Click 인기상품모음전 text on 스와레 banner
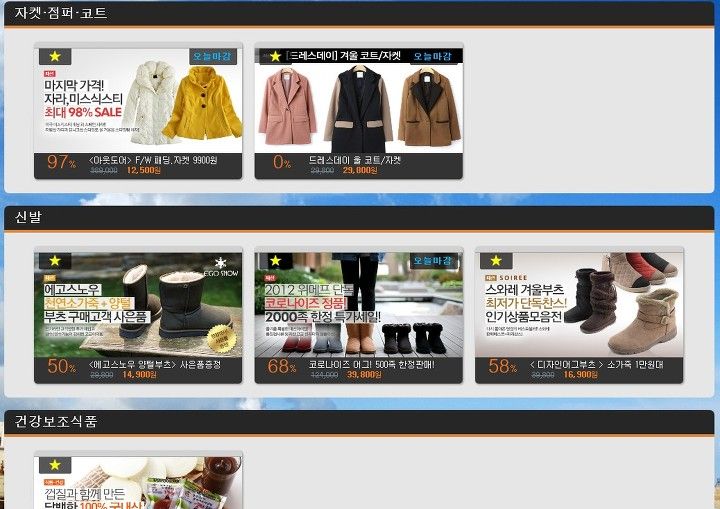Screen dimensions: 720x509 (524, 317)
